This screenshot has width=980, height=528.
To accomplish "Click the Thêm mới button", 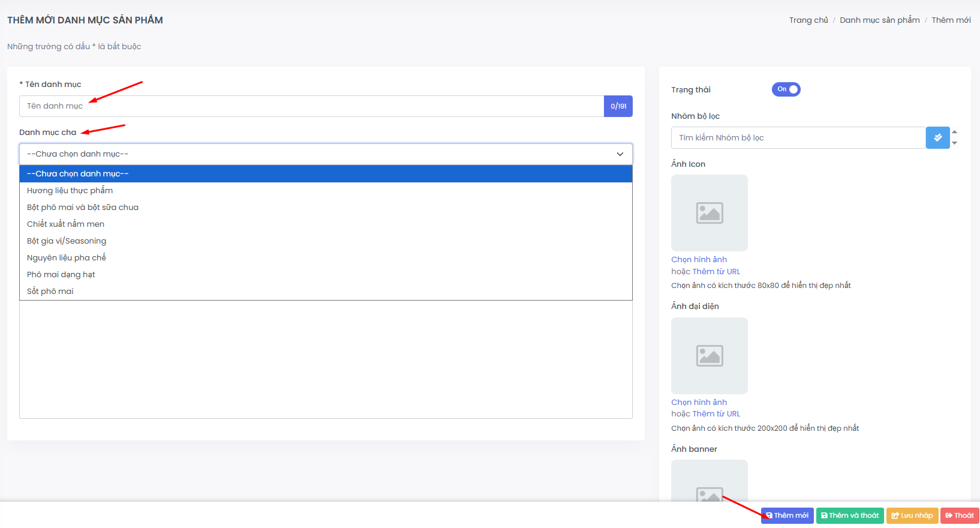I will (x=787, y=515).
